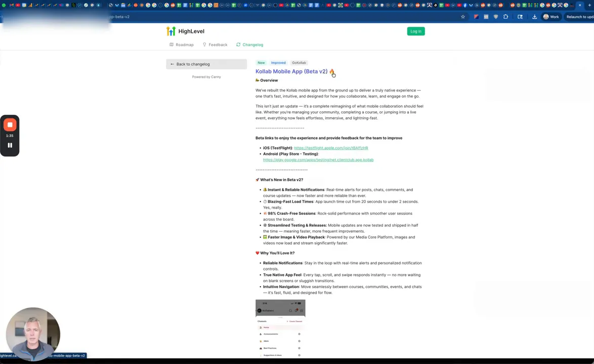Click the Intuitive Navigation bullet
594x364 pixels.
coord(343,290)
